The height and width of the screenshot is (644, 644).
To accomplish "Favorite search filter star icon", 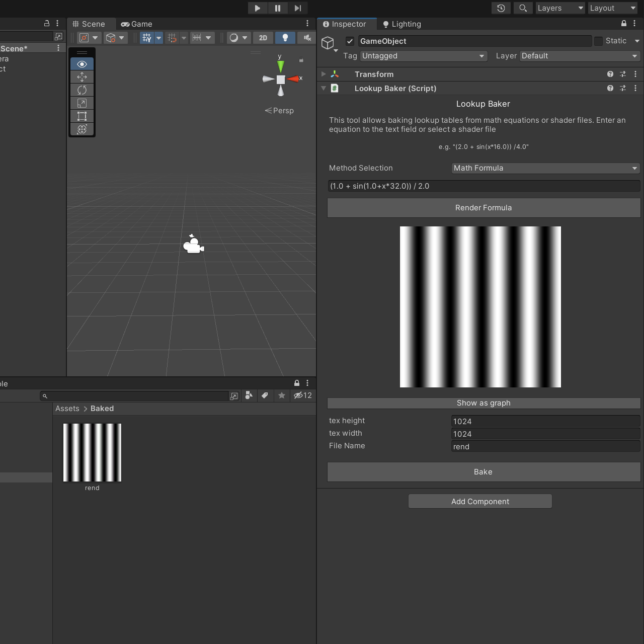I will 282,396.
